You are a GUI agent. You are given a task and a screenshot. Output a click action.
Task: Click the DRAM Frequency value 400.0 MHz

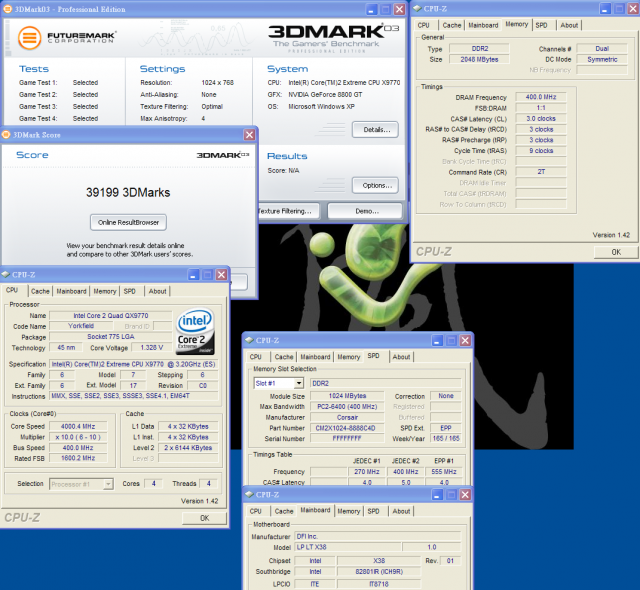[541, 97]
